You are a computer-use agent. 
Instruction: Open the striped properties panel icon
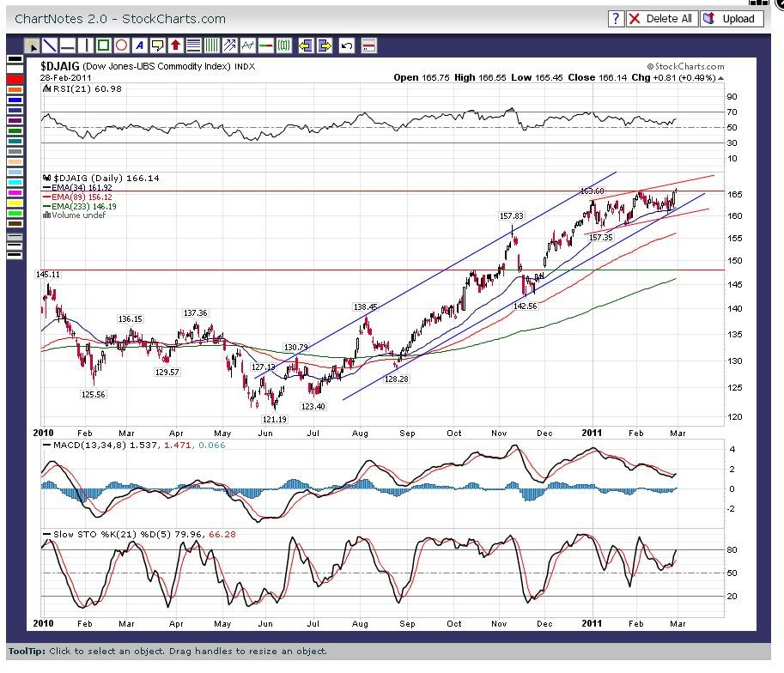(x=369, y=46)
